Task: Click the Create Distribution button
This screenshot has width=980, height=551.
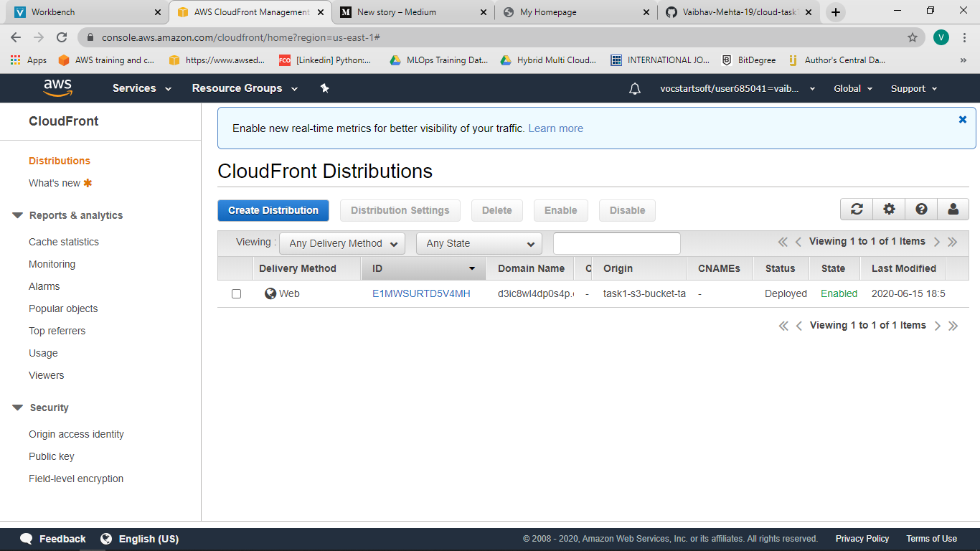Action: click(273, 210)
